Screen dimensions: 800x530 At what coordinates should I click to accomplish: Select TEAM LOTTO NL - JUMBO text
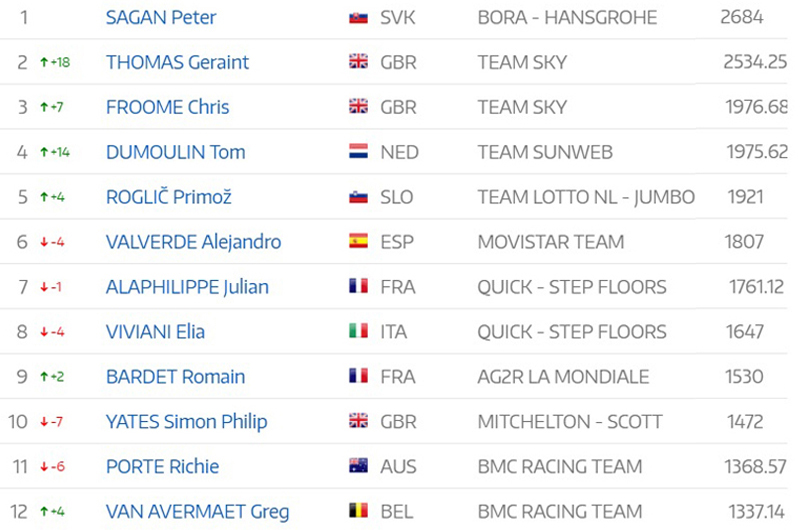tap(586, 197)
